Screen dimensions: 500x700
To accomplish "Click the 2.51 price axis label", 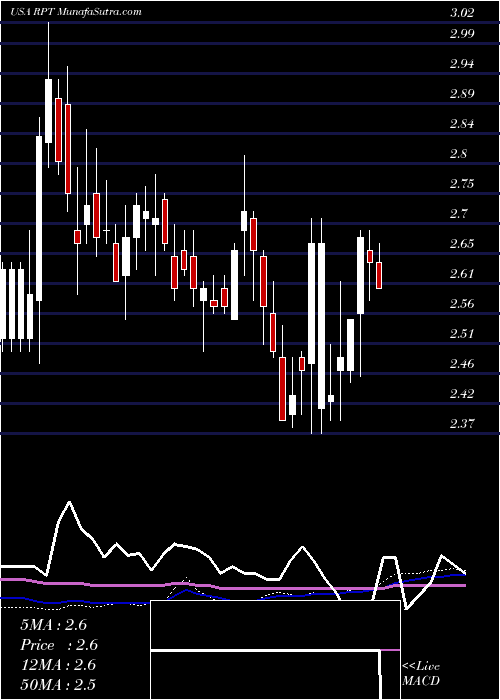I will tap(462, 333).
